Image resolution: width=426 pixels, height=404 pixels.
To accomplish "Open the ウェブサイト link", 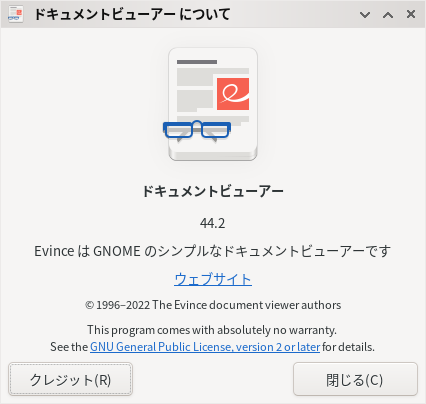I will coord(213,279).
